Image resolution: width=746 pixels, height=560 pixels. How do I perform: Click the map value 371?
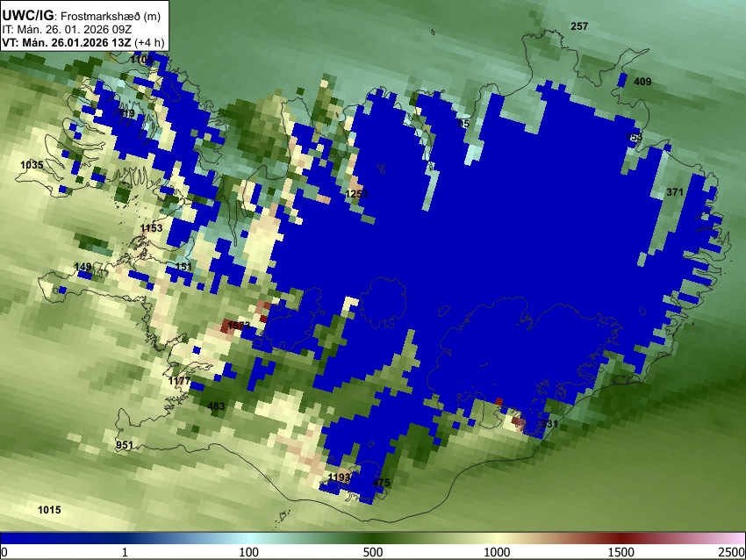pos(675,192)
